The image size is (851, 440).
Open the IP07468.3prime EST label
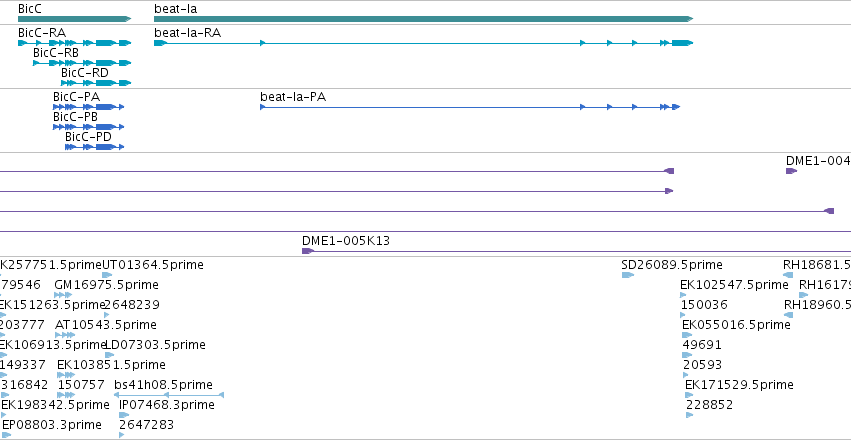coord(167,405)
